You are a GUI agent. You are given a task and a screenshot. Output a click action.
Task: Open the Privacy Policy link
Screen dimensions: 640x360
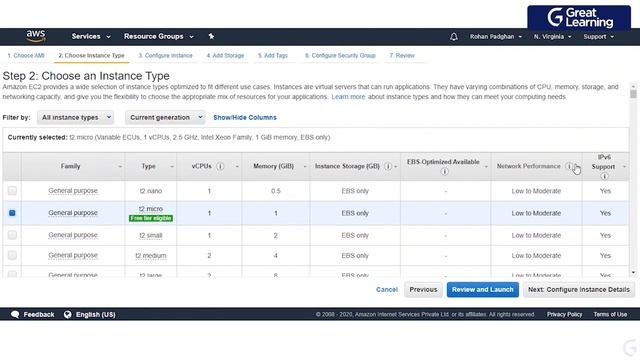coord(564,314)
